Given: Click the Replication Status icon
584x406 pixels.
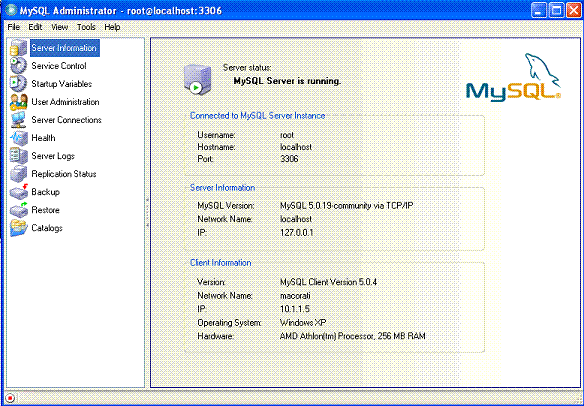Looking at the screenshot, I should click(18, 174).
